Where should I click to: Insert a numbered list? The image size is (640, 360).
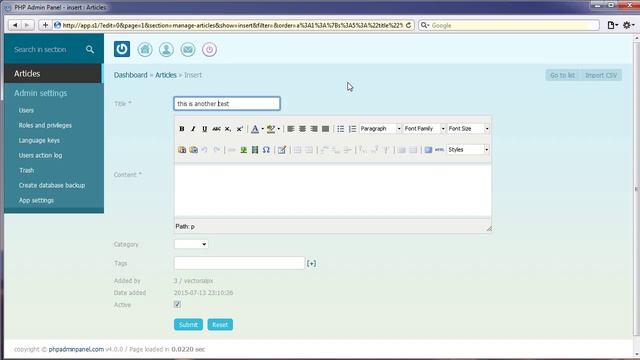click(x=352, y=129)
